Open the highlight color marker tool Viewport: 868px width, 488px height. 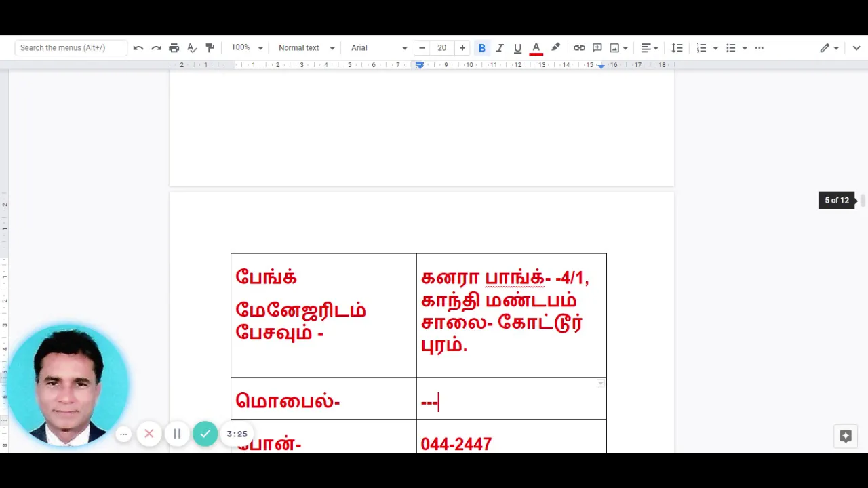555,48
